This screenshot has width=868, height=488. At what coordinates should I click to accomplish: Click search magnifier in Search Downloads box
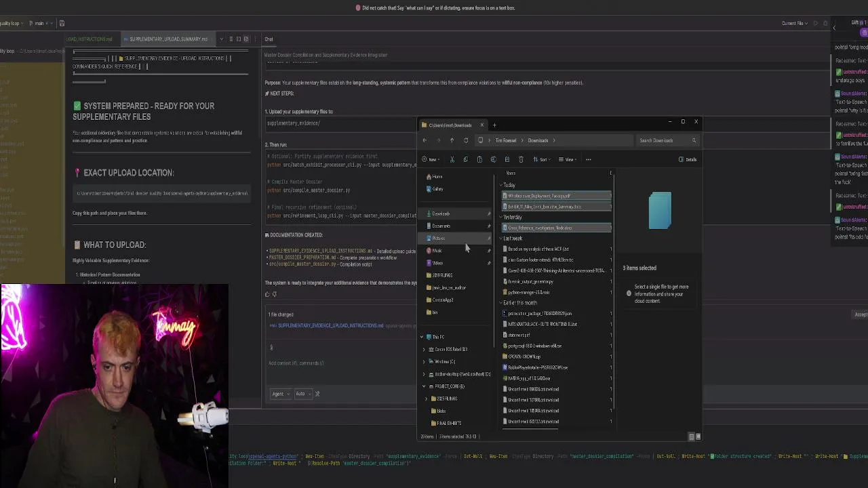[x=694, y=140]
